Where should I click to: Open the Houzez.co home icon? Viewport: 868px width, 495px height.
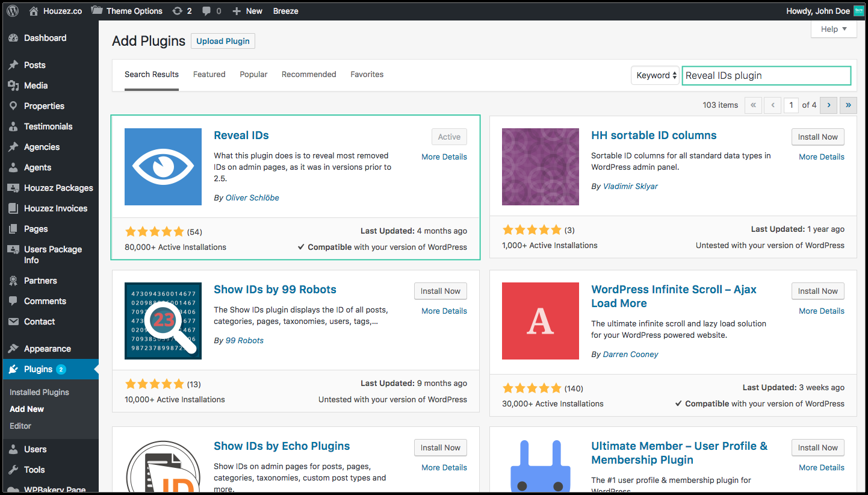point(34,11)
